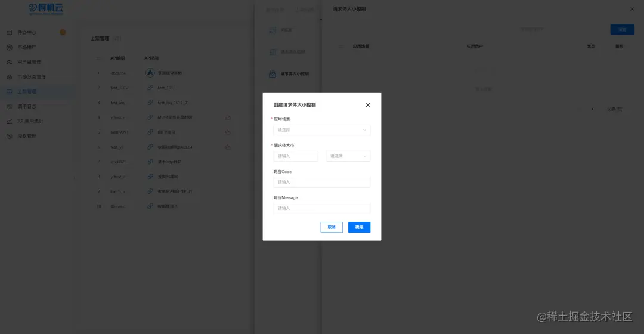
Task: Click the link icon beside BASE64 API name
Action: pos(150,147)
